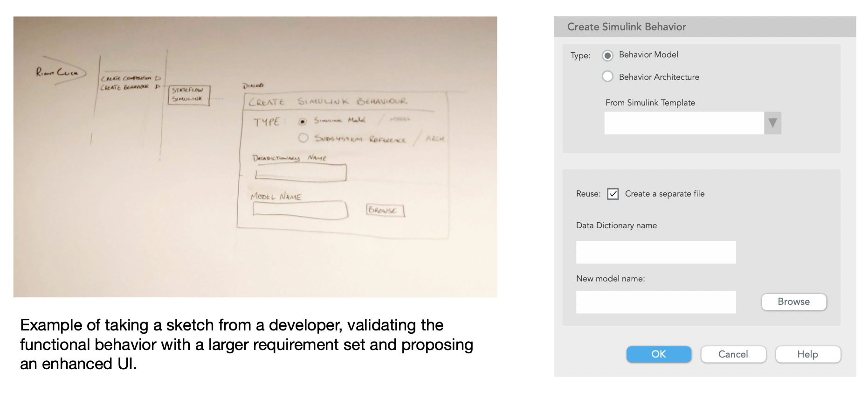Confirm the dialog with the OK button
Image resolution: width=868 pixels, height=393 pixels.
point(659,354)
